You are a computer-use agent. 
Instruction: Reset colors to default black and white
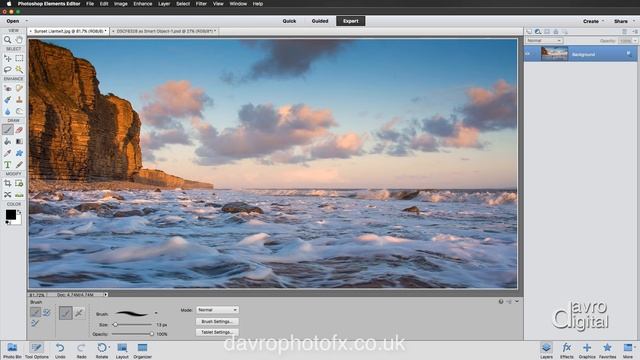pos(8,222)
